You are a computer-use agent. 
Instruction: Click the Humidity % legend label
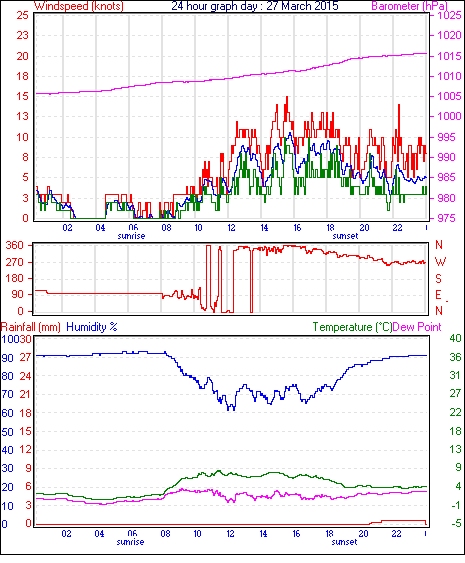[x=92, y=327]
